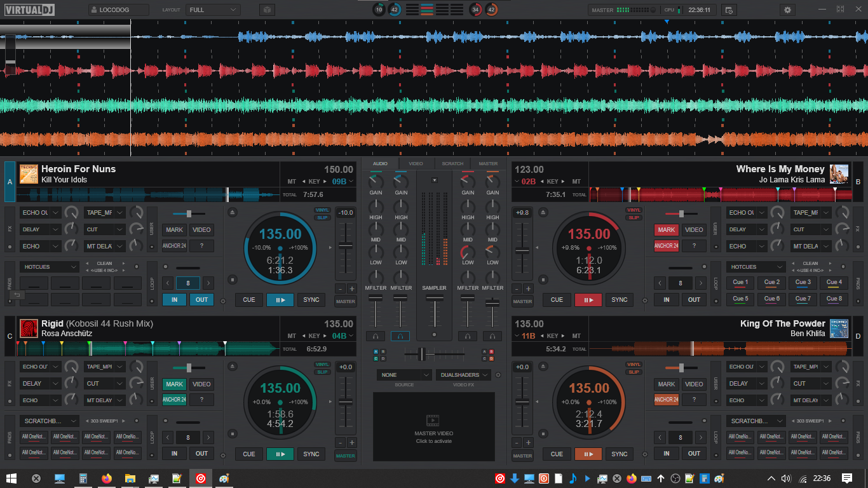Screen dimensions: 868x488
Task: Switch to the AUDIO mixer tab
Action: [x=380, y=164]
